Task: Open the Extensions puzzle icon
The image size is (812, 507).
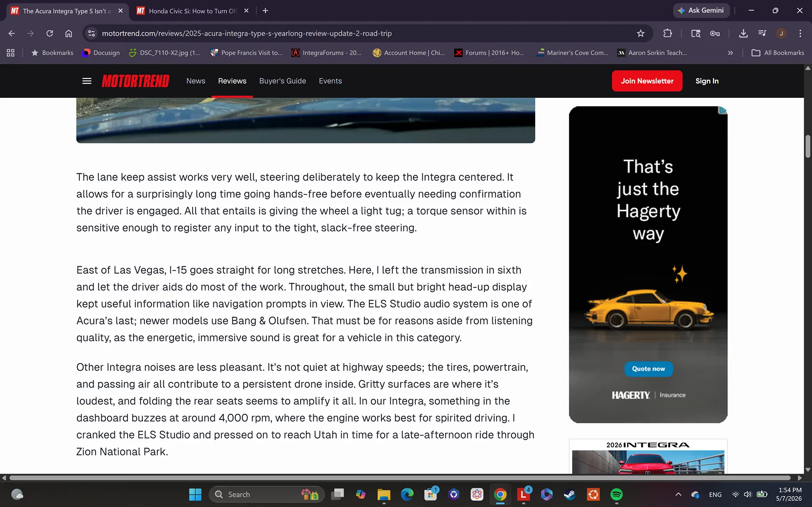Action: pos(668,33)
